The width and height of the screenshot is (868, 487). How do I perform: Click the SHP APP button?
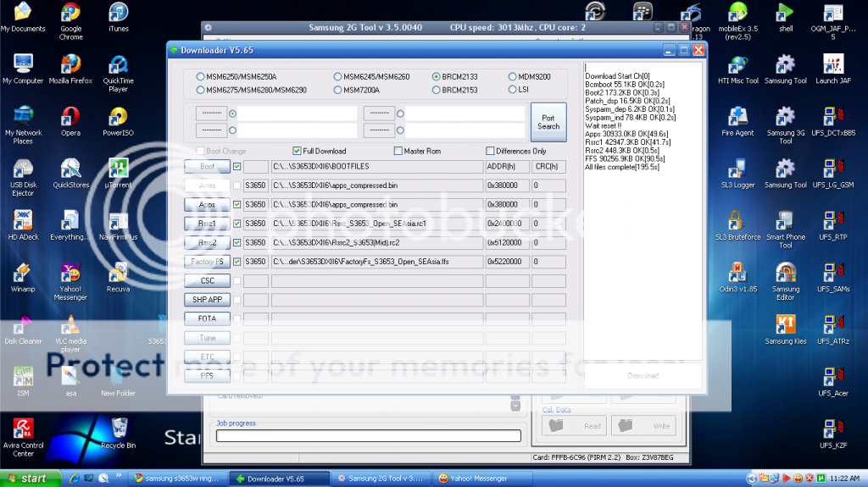pyautogui.click(x=207, y=299)
